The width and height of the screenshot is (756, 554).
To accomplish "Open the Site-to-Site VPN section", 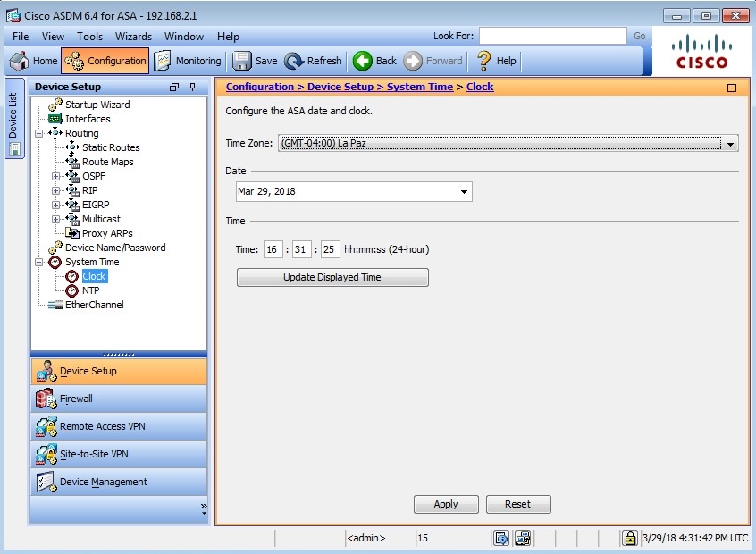I will tap(119, 454).
